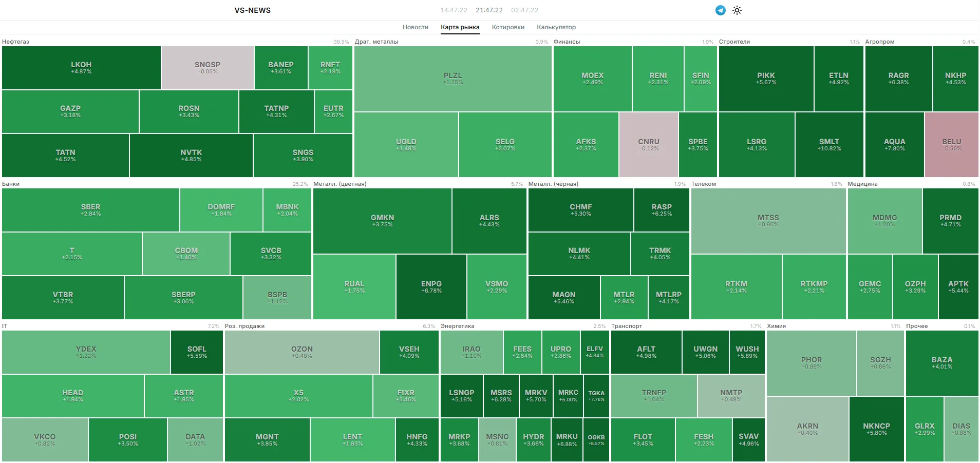The height and width of the screenshot is (463, 980).
Task: Open the UGLD +1.48% tile
Action: tap(406, 145)
